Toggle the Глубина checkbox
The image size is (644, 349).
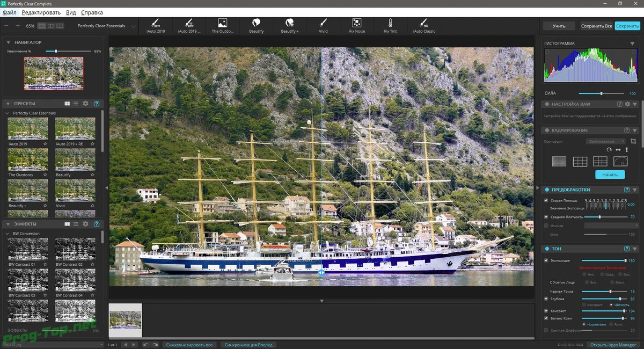546,299
